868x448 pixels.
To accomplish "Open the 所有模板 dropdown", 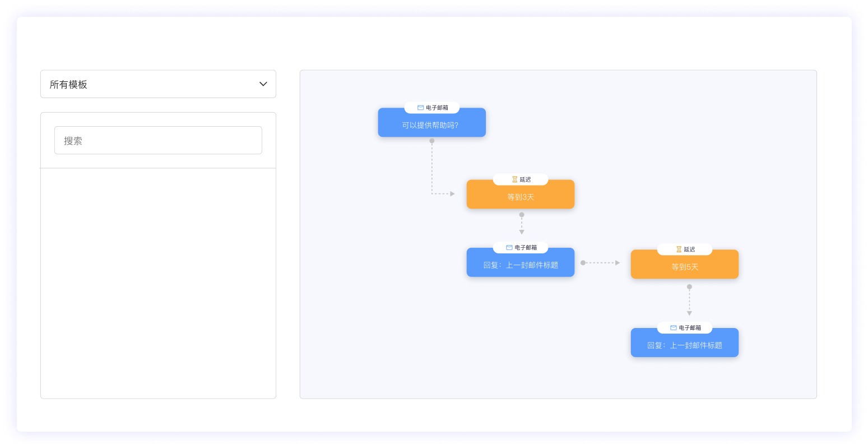I will tap(158, 84).
